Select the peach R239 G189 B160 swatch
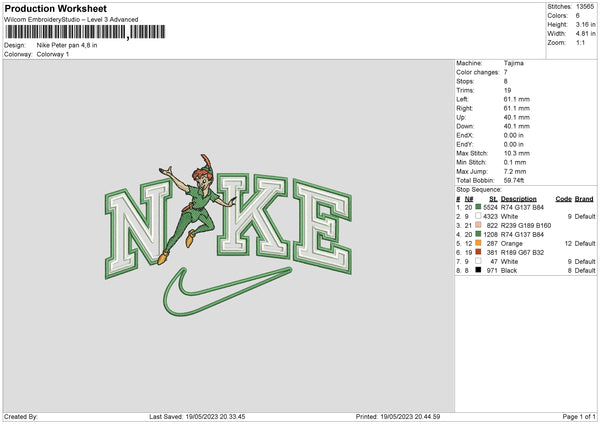The width and height of the screenshot is (600, 424). pos(478,225)
